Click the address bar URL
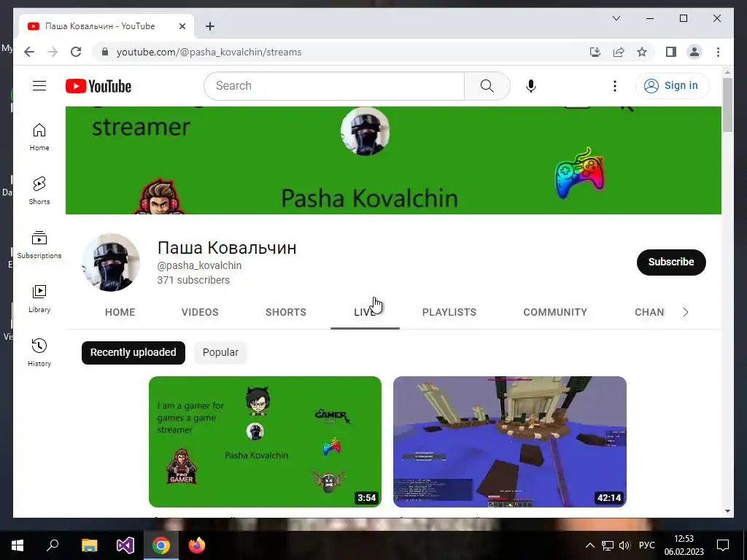Image resolution: width=747 pixels, height=560 pixels. (209, 52)
